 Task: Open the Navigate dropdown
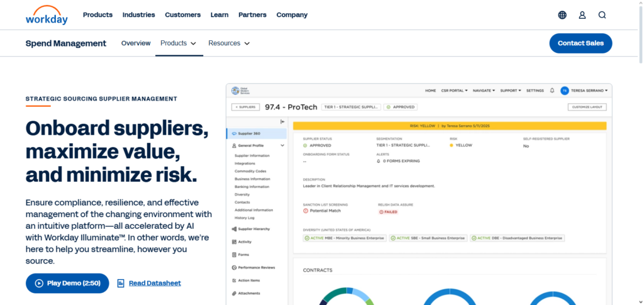[x=484, y=91]
